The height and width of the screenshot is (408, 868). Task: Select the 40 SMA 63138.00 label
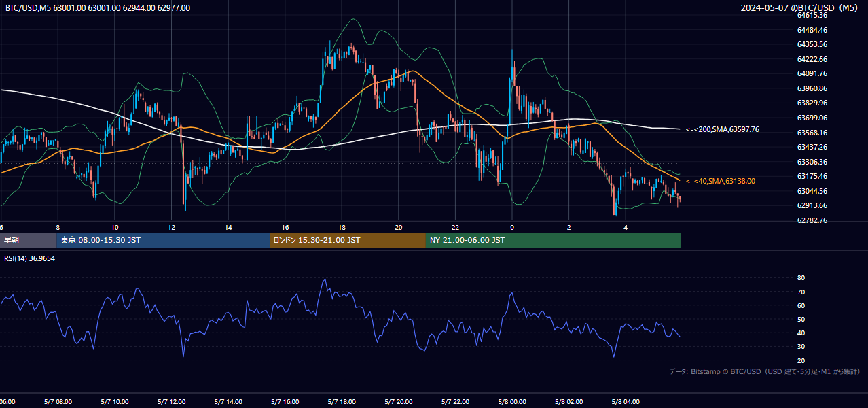720,181
